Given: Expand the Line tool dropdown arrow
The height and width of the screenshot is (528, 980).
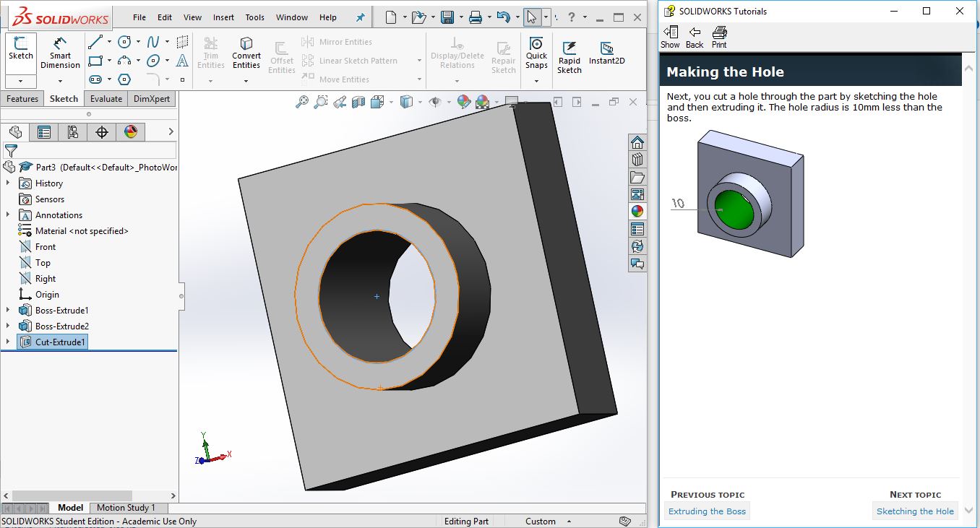Looking at the screenshot, I should (109, 42).
